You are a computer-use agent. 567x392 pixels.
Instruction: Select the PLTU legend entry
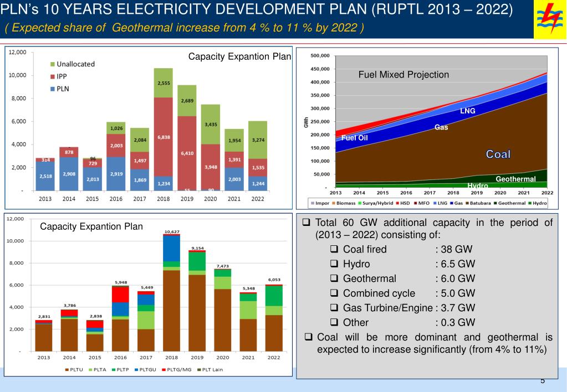click(74, 370)
